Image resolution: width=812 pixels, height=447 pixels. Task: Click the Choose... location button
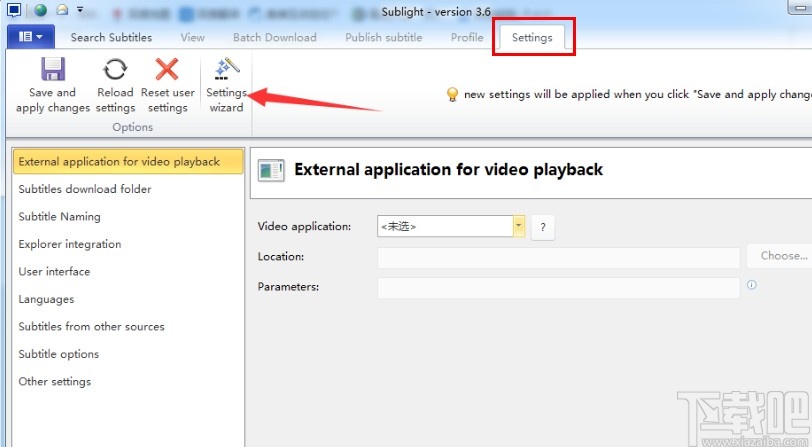(781, 256)
